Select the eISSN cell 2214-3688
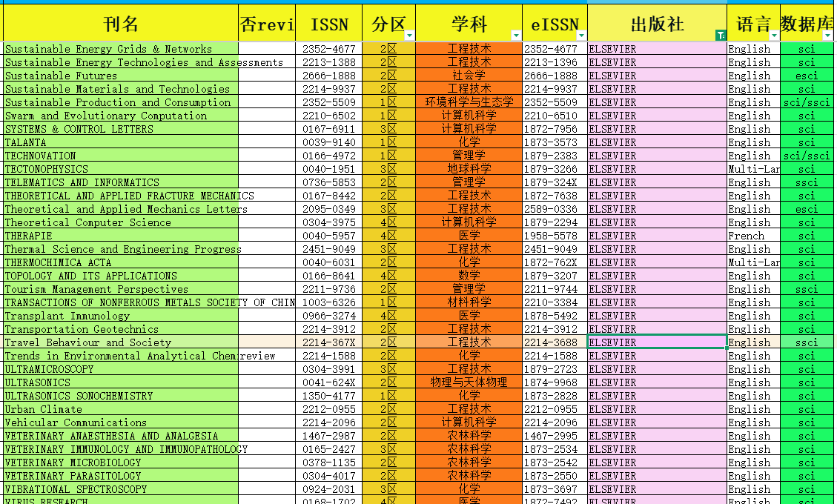Screen dimensions: 837x504 point(555,342)
